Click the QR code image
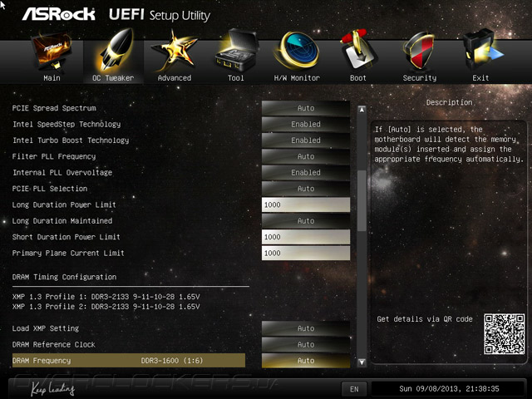Image resolution: width=532 pixels, height=399 pixels. (x=505, y=334)
